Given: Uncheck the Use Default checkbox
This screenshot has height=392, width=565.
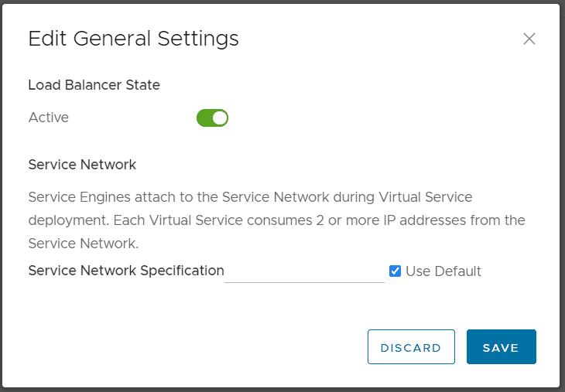Looking at the screenshot, I should [x=395, y=271].
